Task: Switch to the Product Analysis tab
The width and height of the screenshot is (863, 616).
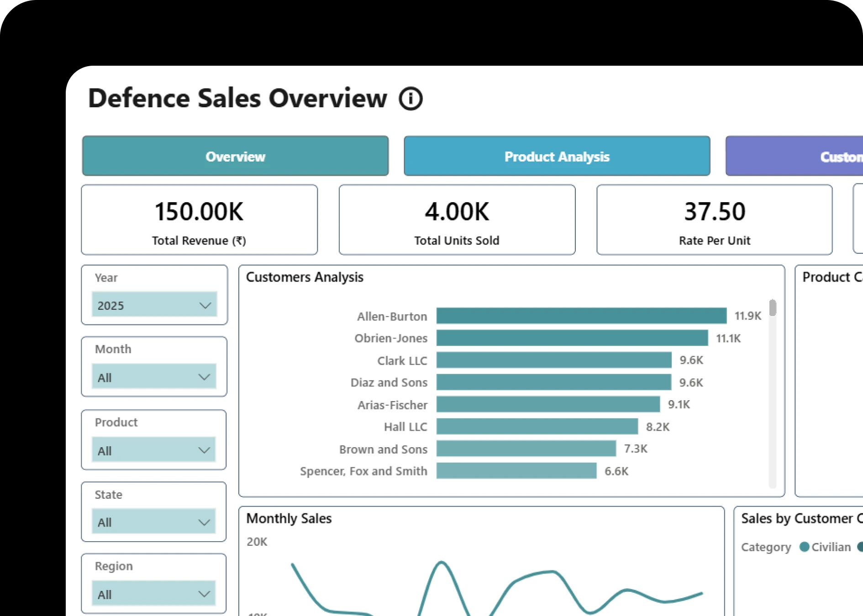Action: point(557,156)
